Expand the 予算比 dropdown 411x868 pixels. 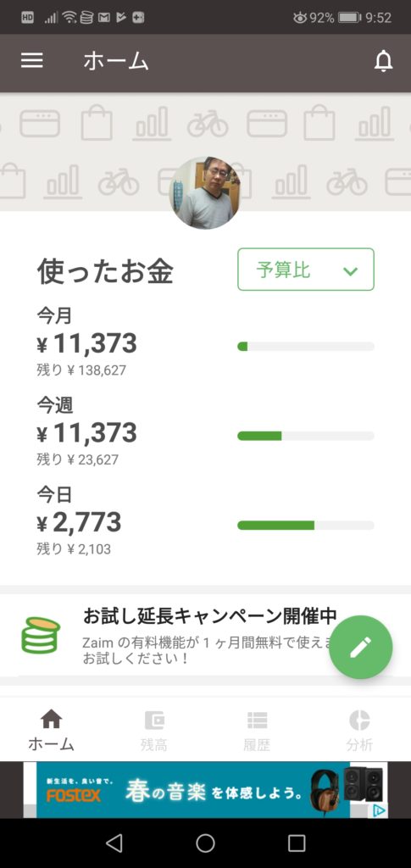coord(306,270)
